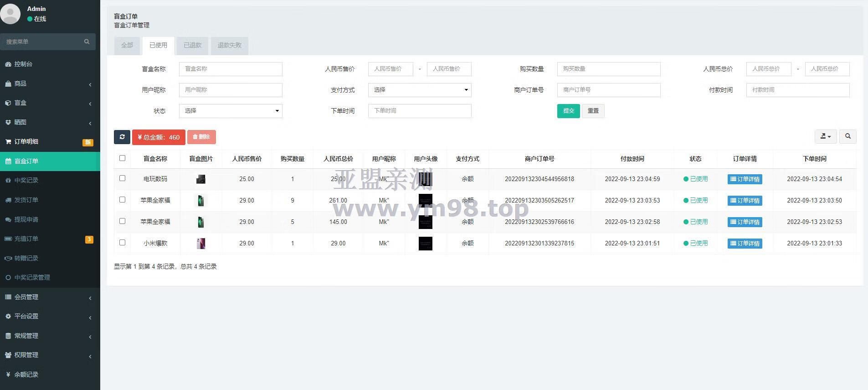The height and width of the screenshot is (390, 868).
Task: Open 订单详情 for order ending 9237815
Action: click(745, 244)
